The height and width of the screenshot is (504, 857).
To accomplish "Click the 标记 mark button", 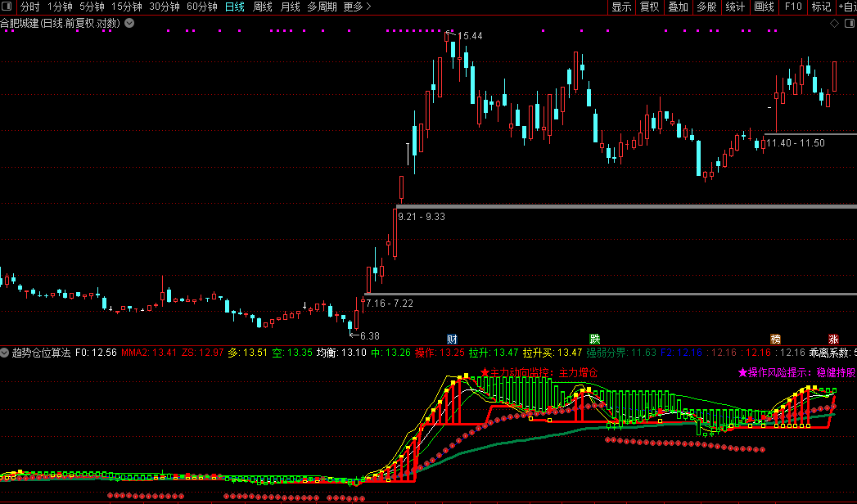I will [822, 7].
